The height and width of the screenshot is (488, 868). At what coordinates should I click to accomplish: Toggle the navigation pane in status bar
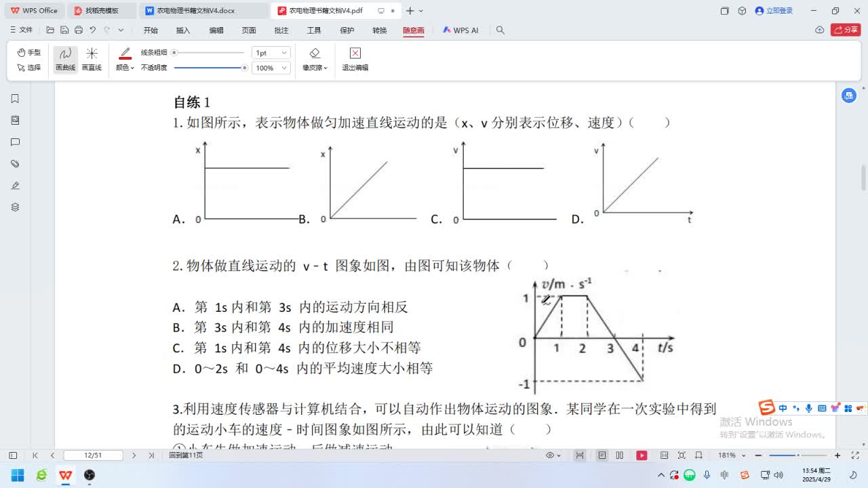[x=13, y=455]
